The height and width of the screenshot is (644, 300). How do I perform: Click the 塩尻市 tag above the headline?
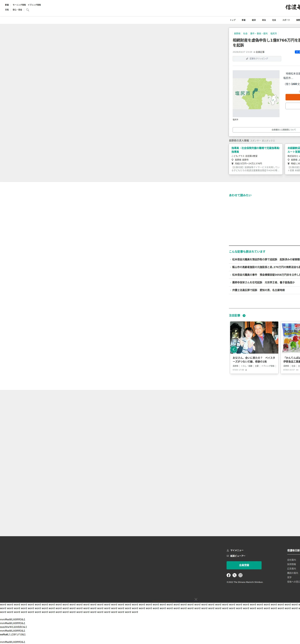(x=274, y=33)
